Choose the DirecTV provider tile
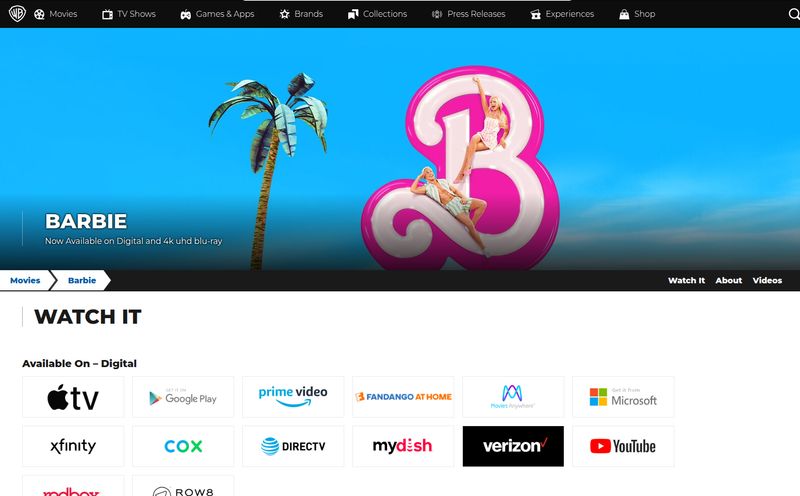800x496 pixels. pos(293,446)
